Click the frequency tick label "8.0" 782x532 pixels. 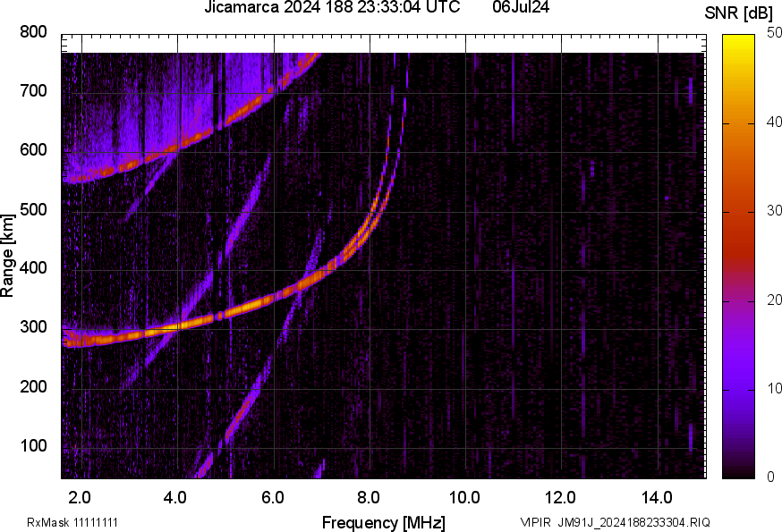coord(368,498)
